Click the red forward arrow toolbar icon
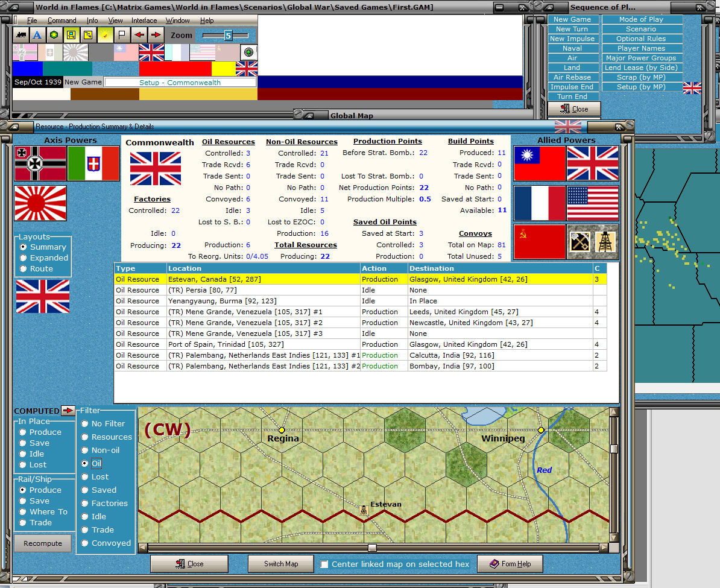Viewport: 720px width, 588px height. point(155,34)
